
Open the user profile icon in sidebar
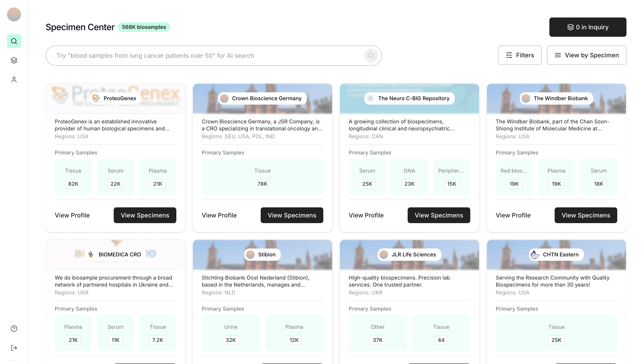click(x=14, y=79)
